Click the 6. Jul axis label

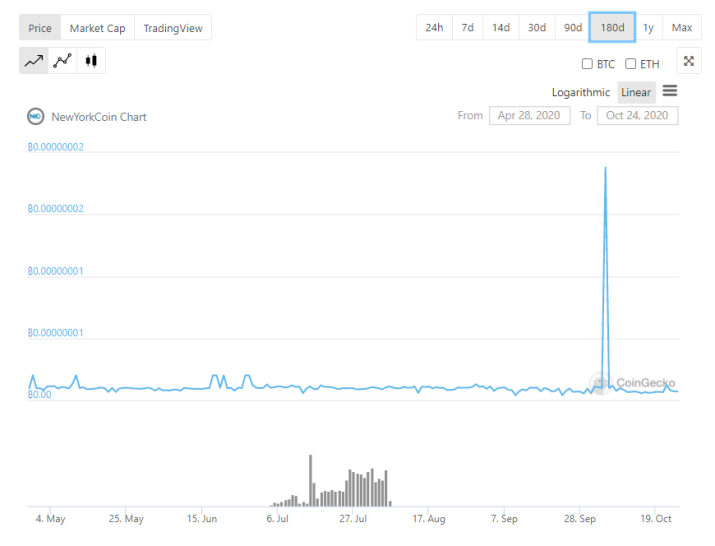[277, 519]
